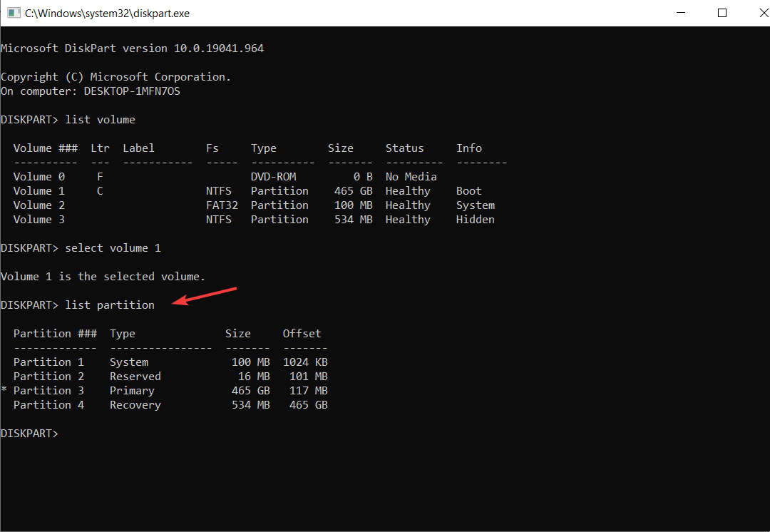Click the 'Reserved' partition type
Screen dimensions: 770x532
[135, 376]
